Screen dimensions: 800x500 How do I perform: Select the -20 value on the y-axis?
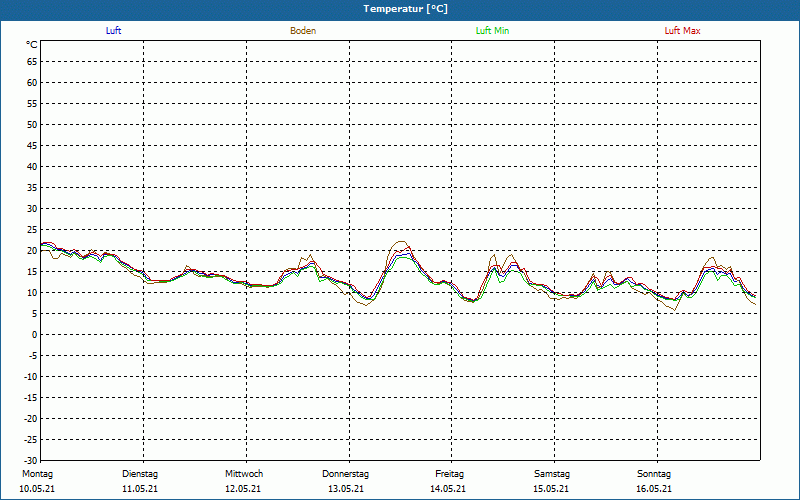(x=31, y=418)
